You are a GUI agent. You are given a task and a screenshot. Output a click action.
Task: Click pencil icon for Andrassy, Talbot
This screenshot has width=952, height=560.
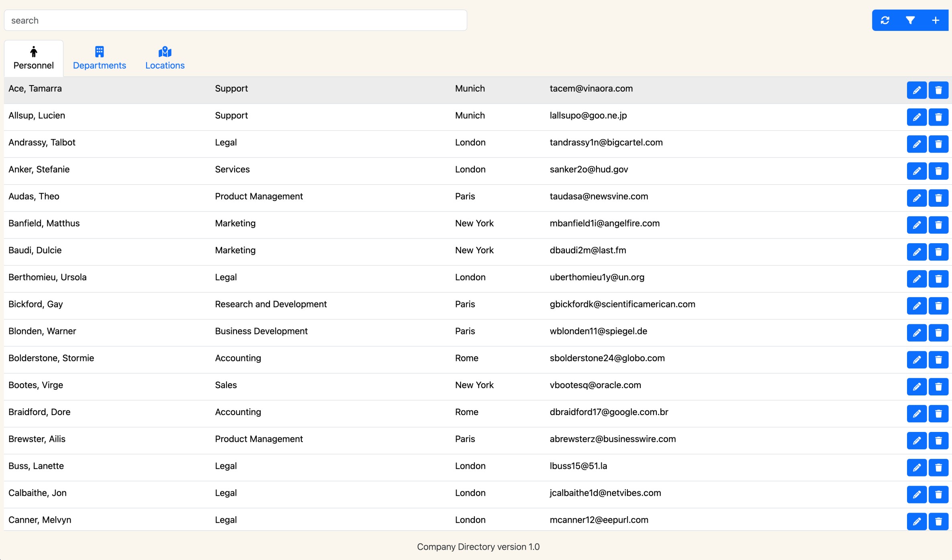click(917, 144)
